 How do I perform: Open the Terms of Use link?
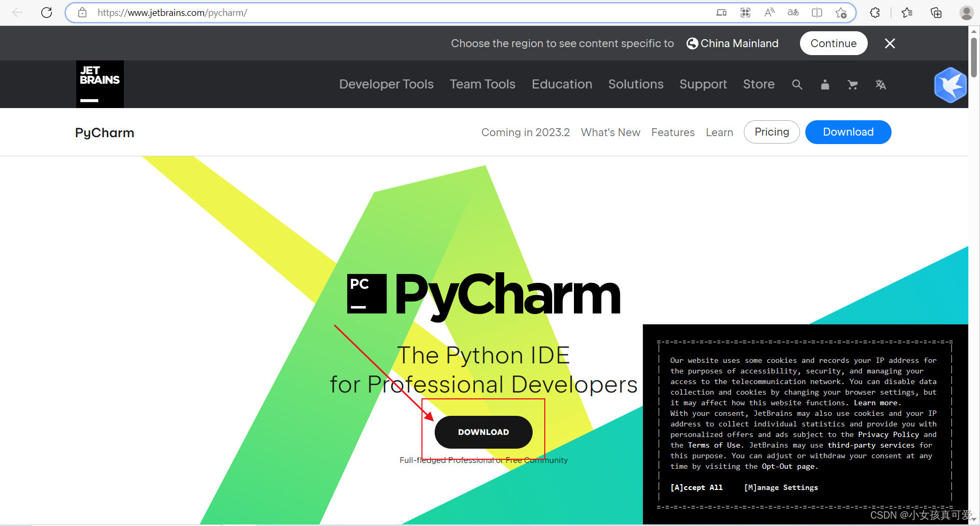pos(714,445)
